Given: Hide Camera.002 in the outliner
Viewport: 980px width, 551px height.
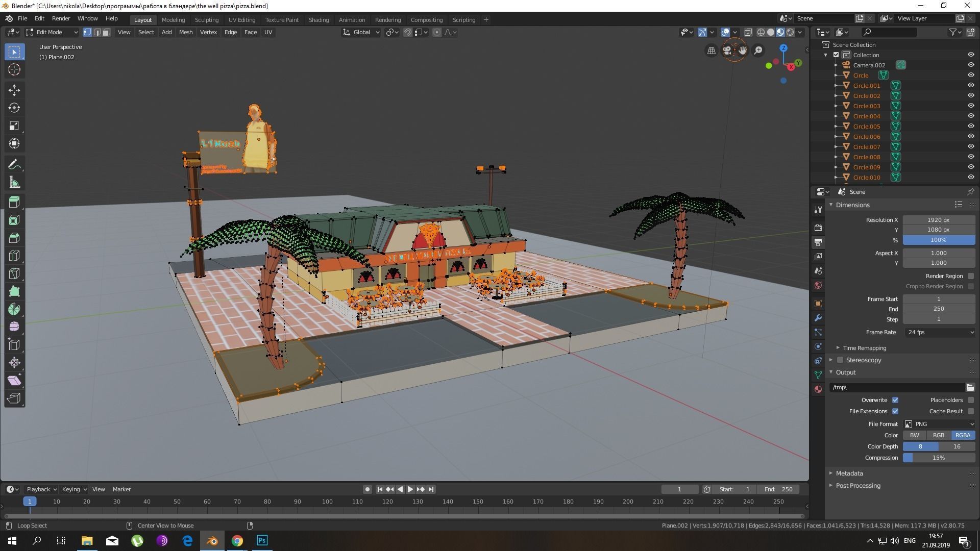Looking at the screenshot, I should [x=971, y=65].
